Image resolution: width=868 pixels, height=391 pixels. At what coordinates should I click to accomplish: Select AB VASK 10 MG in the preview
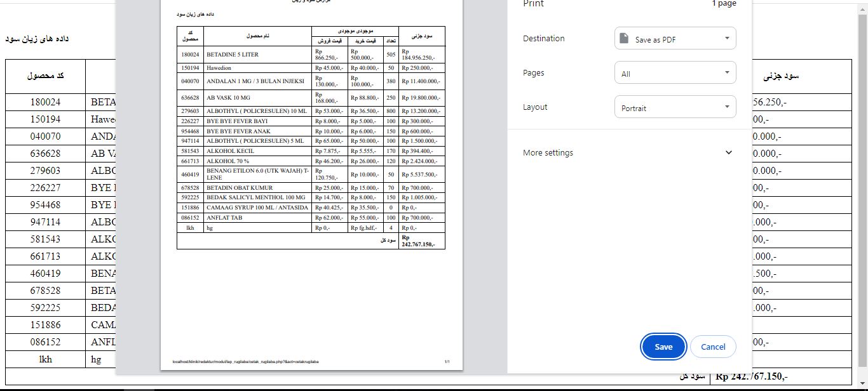click(229, 98)
